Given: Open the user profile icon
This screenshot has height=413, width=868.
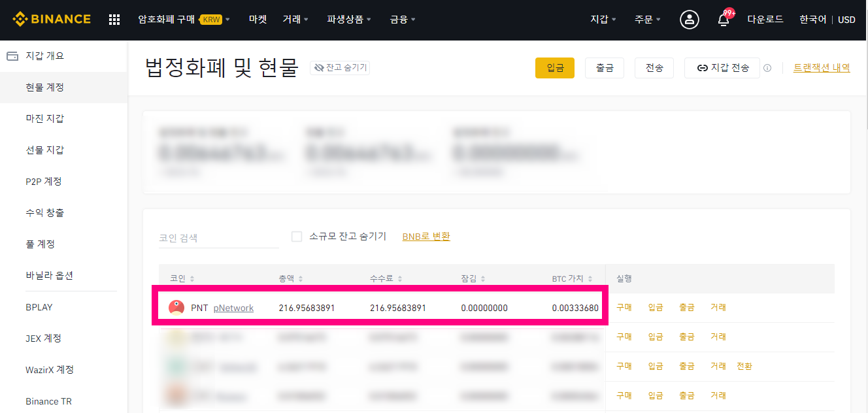Looking at the screenshot, I should [x=689, y=20].
